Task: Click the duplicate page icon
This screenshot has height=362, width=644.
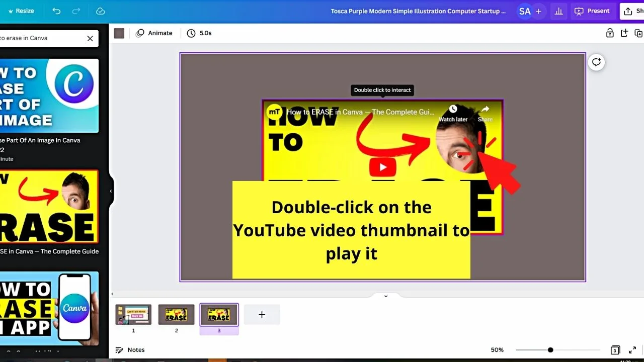Action: point(638,33)
